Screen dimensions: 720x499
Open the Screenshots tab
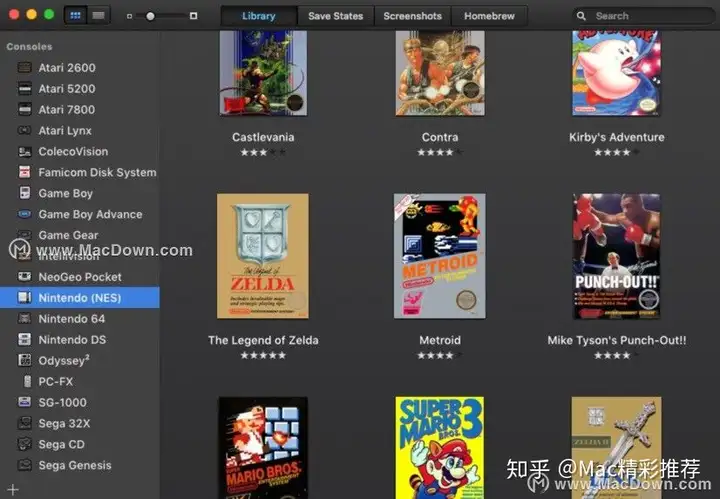click(x=412, y=16)
